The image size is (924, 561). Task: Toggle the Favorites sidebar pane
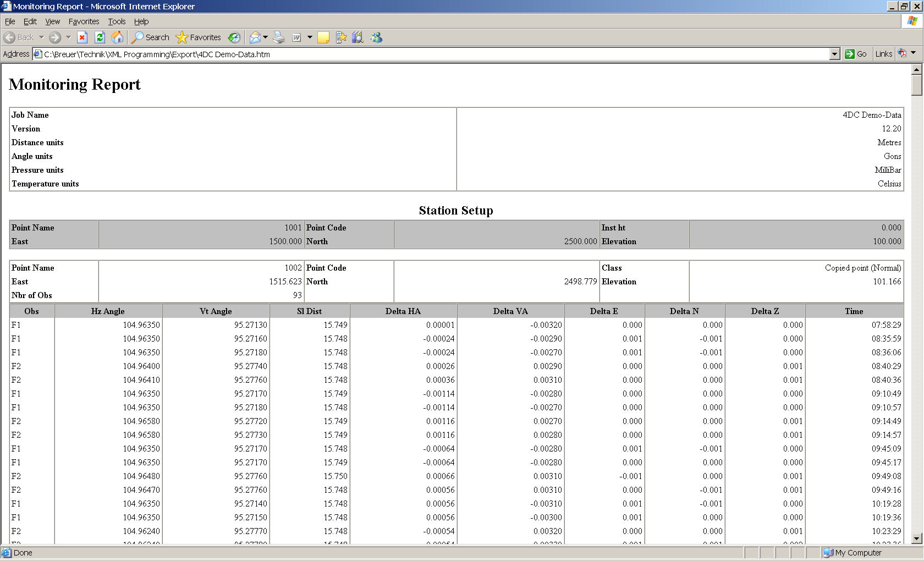tap(199, 37)
